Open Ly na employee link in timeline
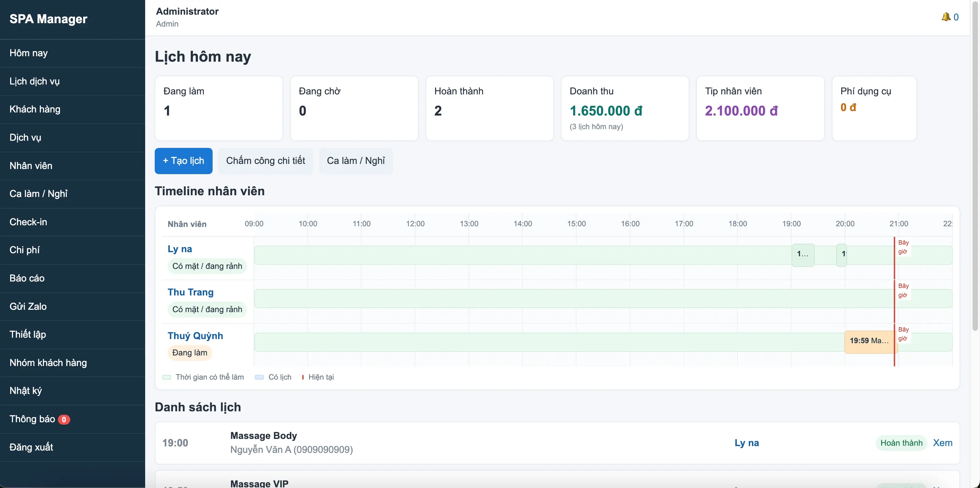The image size is (980, 488). [180, 249]
